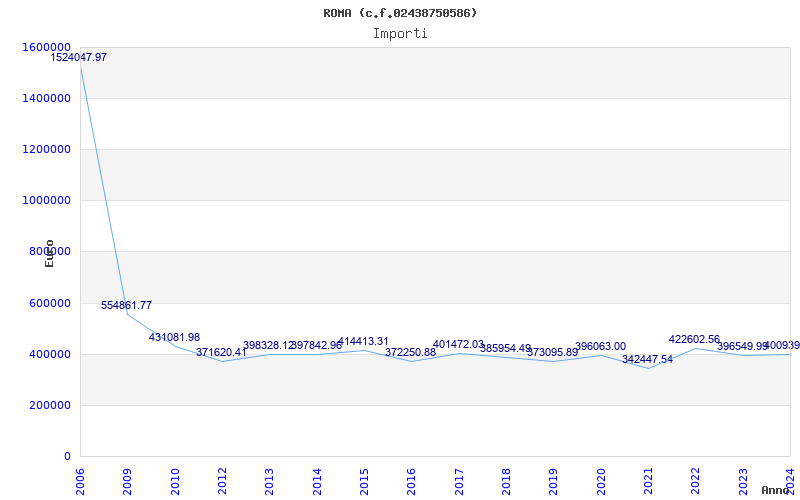
Task: Select the data label 373095.89
Action: point(553,352)
